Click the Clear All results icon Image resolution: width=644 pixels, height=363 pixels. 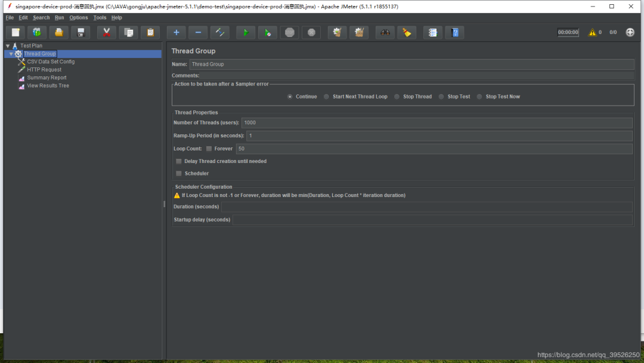359,32
